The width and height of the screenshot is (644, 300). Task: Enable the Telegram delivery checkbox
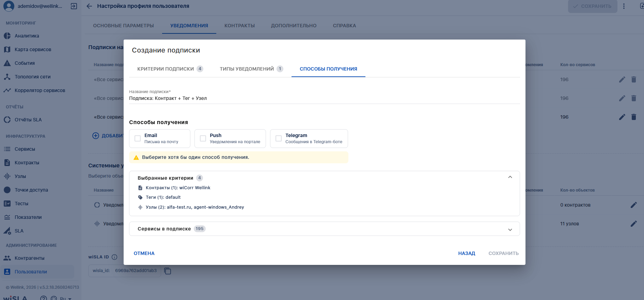pyautogui.click(x=279, y=138)
